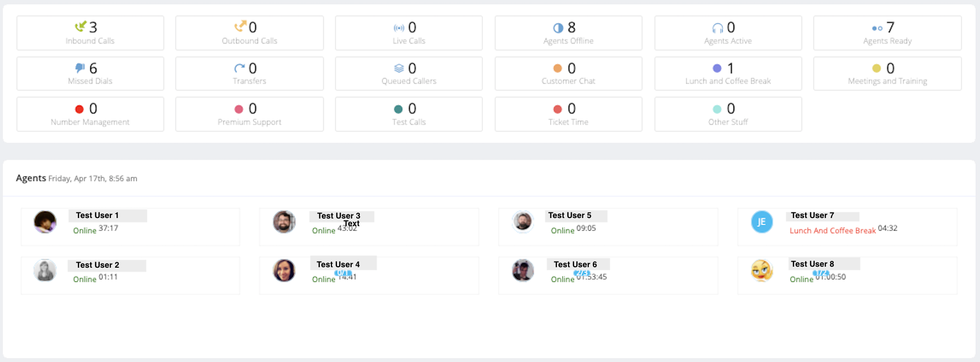Viewport: 980px width, 362px height.
Task: Open the Premium Support stat card
Action: tap(249, 114)
